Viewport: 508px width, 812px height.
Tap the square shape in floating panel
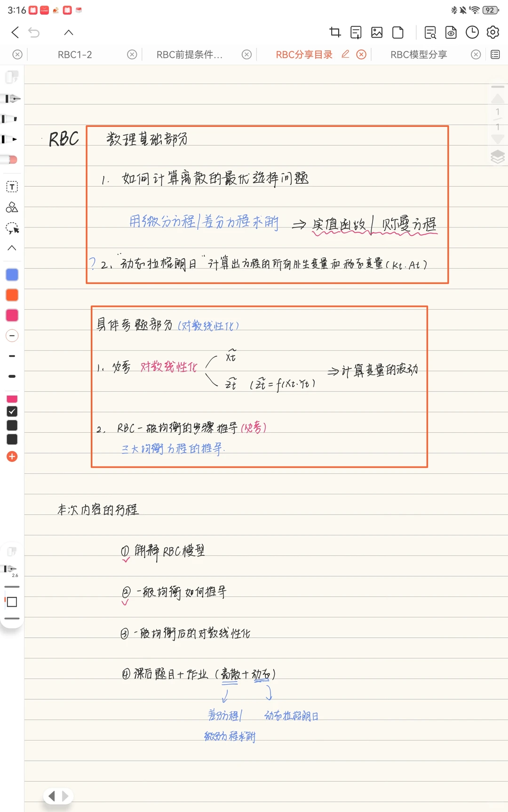(12, 602)
